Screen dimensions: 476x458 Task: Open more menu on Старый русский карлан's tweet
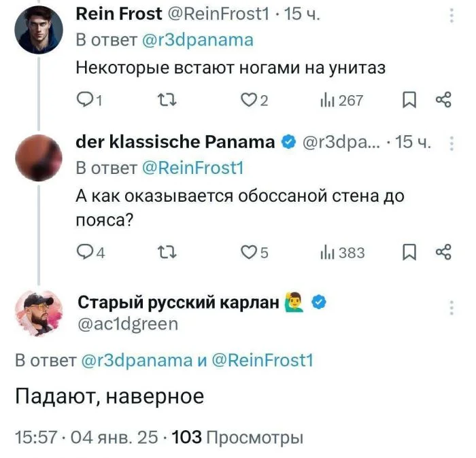[452, 309]
